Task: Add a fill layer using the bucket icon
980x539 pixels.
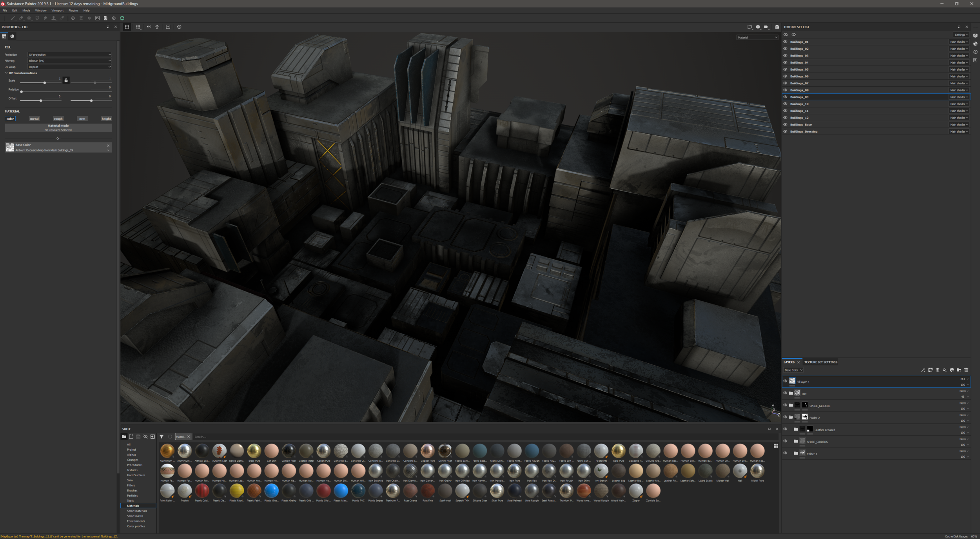Action: [944, 370]
